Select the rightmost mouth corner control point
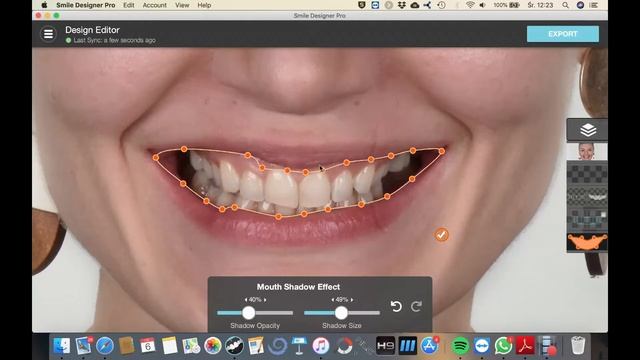 (442, 151)
